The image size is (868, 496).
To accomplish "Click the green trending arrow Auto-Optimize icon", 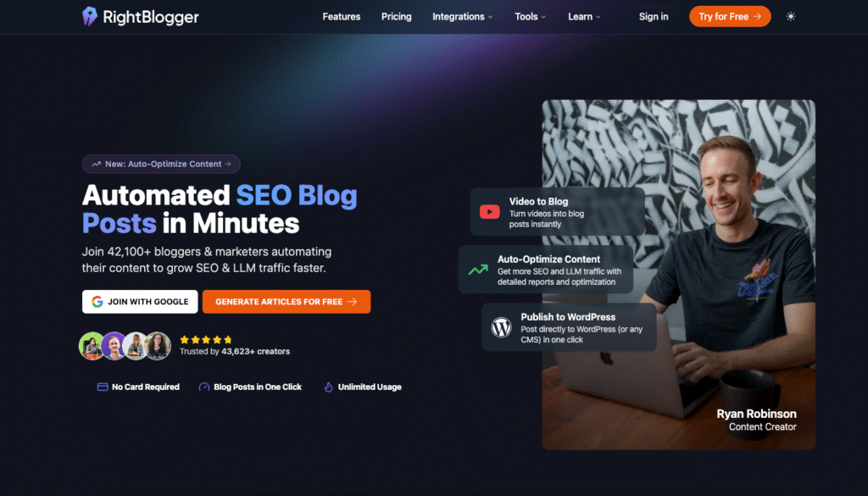I will 478,270.
